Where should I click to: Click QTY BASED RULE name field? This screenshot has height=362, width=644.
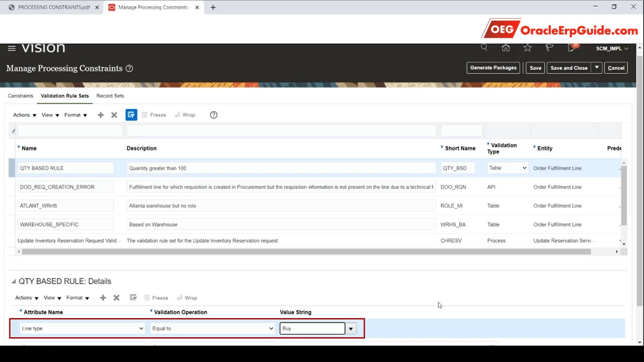pyautogui.click(x=66, y=168)
